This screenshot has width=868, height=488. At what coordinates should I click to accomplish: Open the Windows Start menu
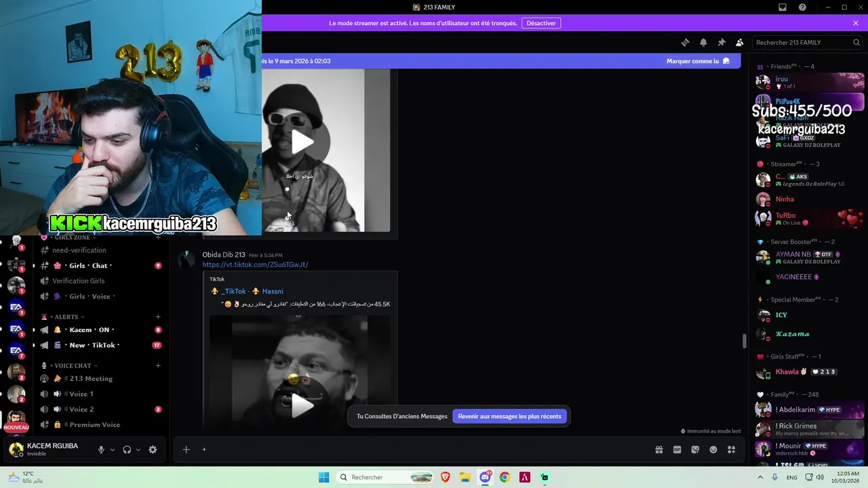323,477
